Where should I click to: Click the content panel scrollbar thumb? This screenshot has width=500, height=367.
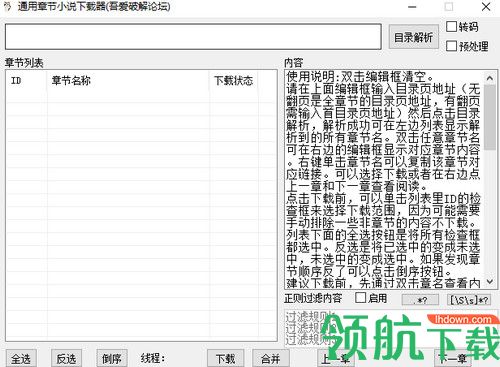point(490,117)
